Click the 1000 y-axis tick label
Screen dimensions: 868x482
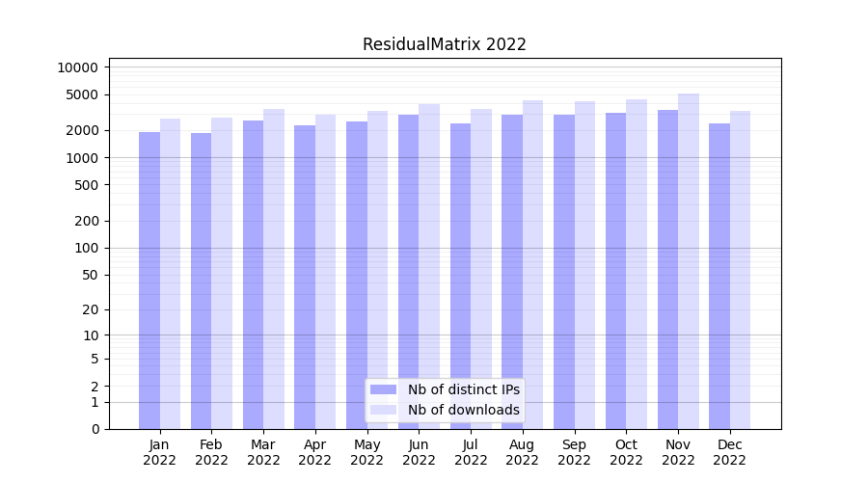[81, 158]
